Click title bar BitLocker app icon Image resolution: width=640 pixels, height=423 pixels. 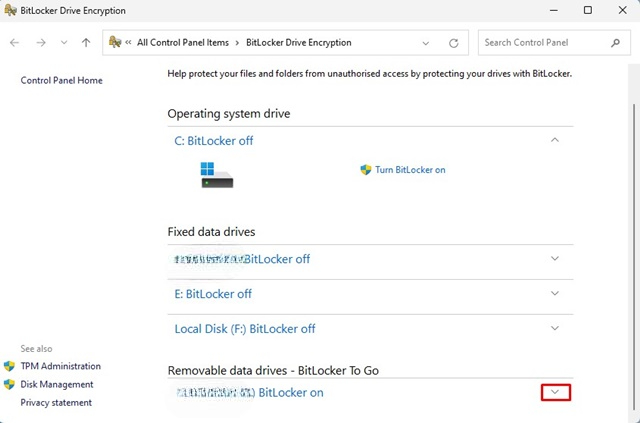coord(10,10)
